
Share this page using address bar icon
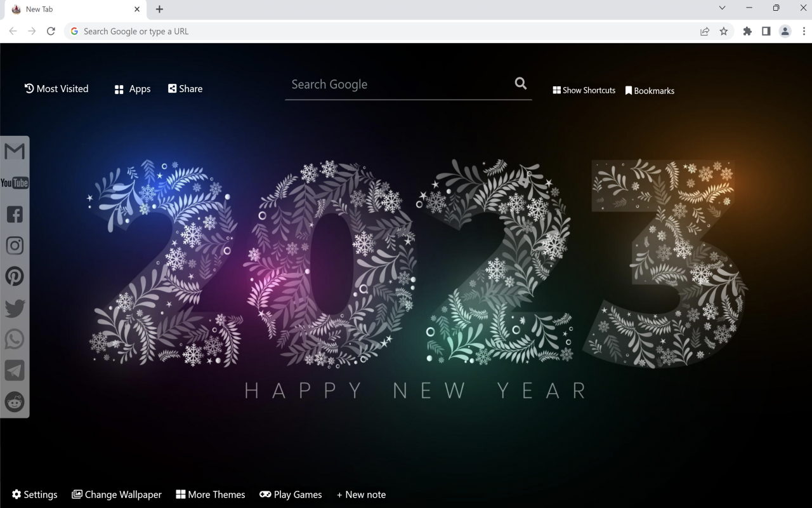click(705, 31)
